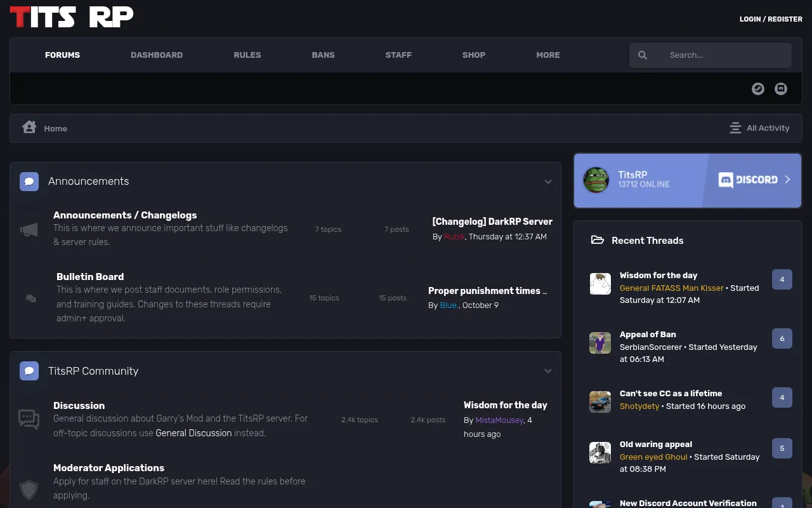Open Can't see CC as a lifetime thread
The width and height of the screenshot is (812, 508).
(671, 394)
